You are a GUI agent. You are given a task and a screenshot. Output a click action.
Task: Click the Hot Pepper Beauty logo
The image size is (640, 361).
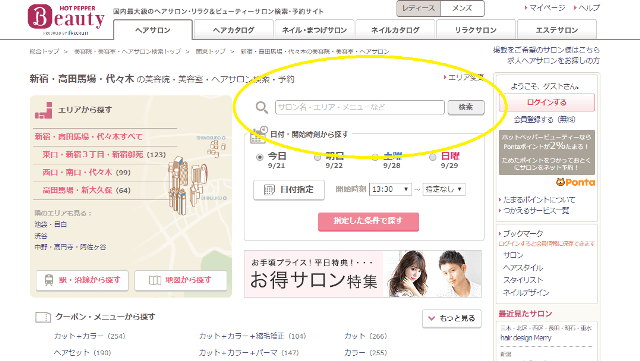pyautogui.click(x=66, y=19)
